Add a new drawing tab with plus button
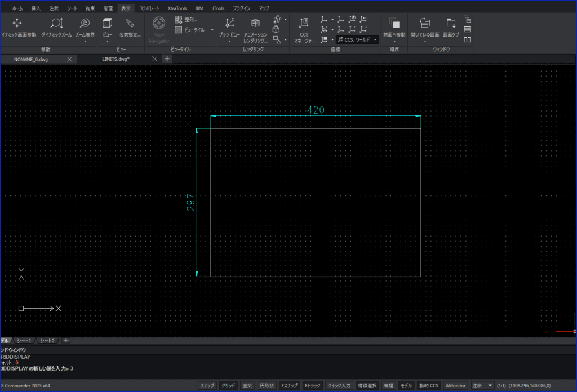The height and width of the screenshot is (392, 577). point(167,59)
